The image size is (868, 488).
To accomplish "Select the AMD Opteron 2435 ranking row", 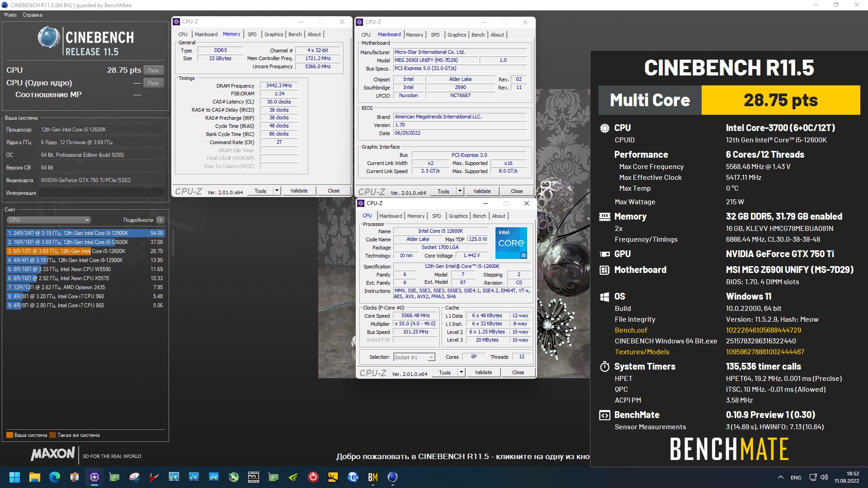I will pos(85,287).
